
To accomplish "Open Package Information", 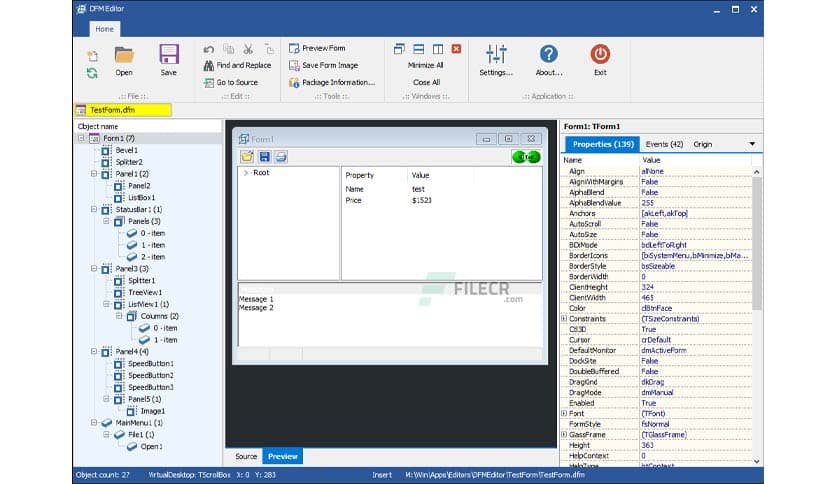I will point(332,82).
